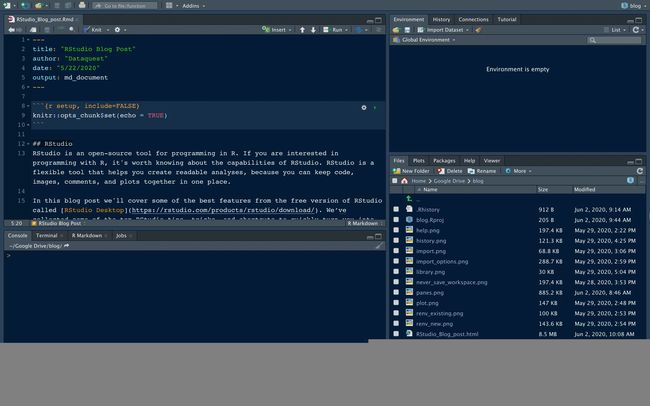This screenshot has width=650, height=406.
Task: Click the publish icon in editor toolbar
Action: tap(359, 30)
